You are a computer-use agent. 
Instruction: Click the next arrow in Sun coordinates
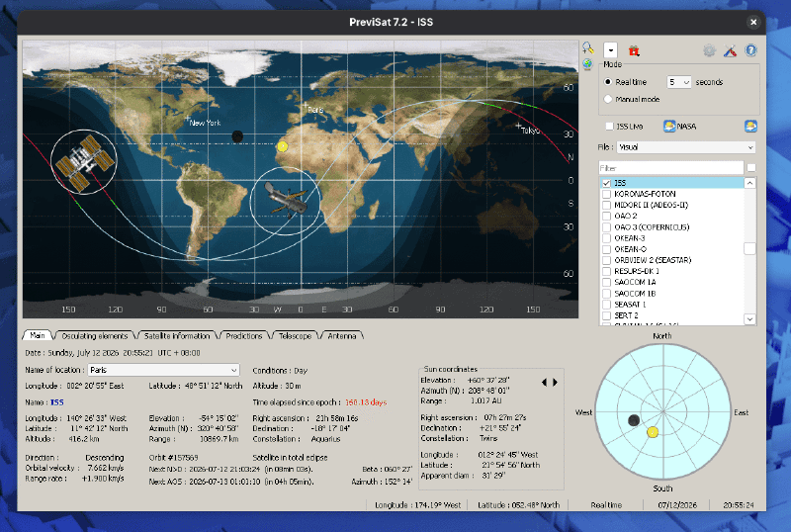555,382
